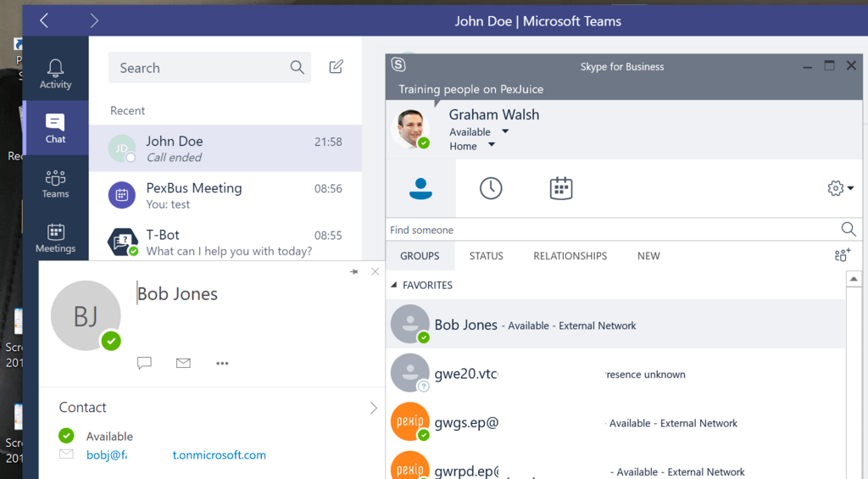Select the NEW tab
The height and width of the screenshot is (479, 868).
coord(648,256)
